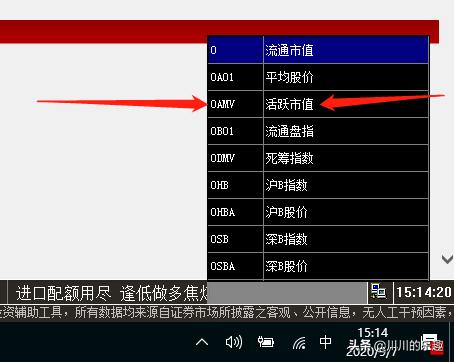Click code 0DMV cell

[x=236, y=158]
